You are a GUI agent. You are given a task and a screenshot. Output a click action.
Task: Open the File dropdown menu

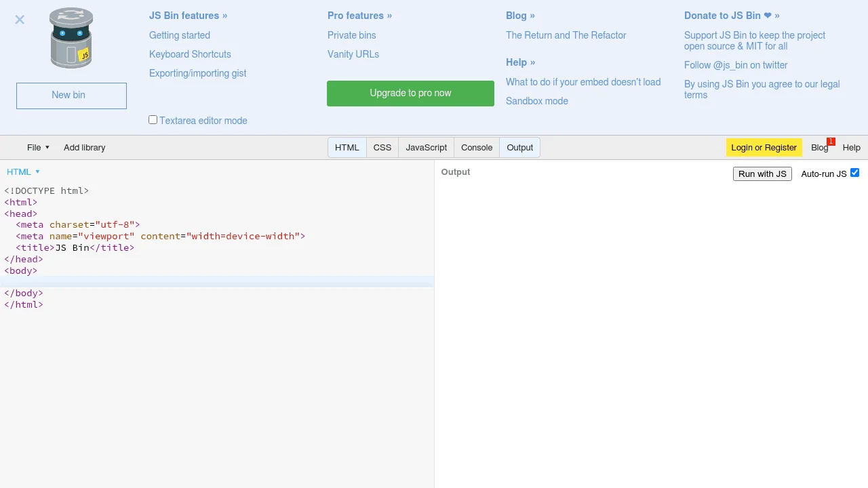[38, 148]
